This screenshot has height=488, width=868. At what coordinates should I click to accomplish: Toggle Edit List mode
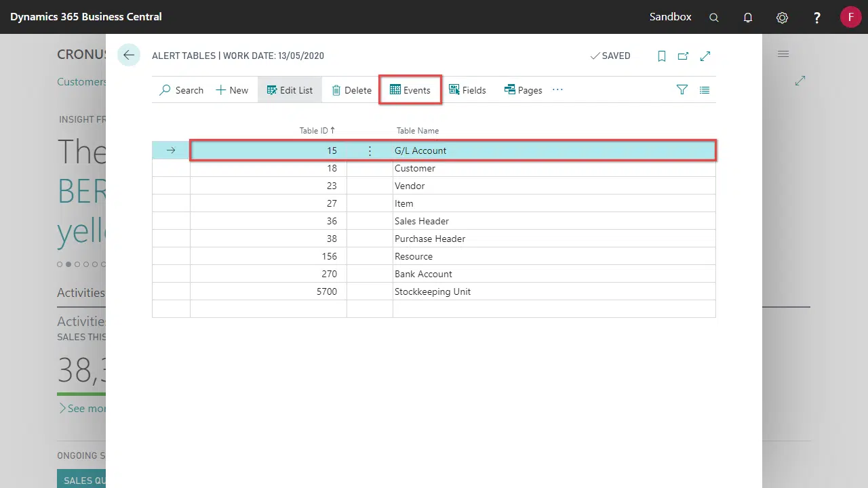(x=290, y=90)
